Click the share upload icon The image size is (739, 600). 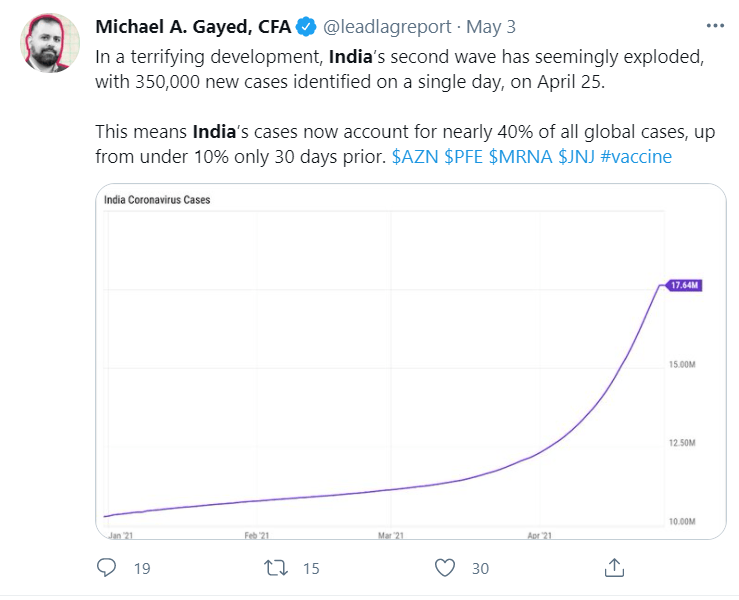tap(615, 568)
